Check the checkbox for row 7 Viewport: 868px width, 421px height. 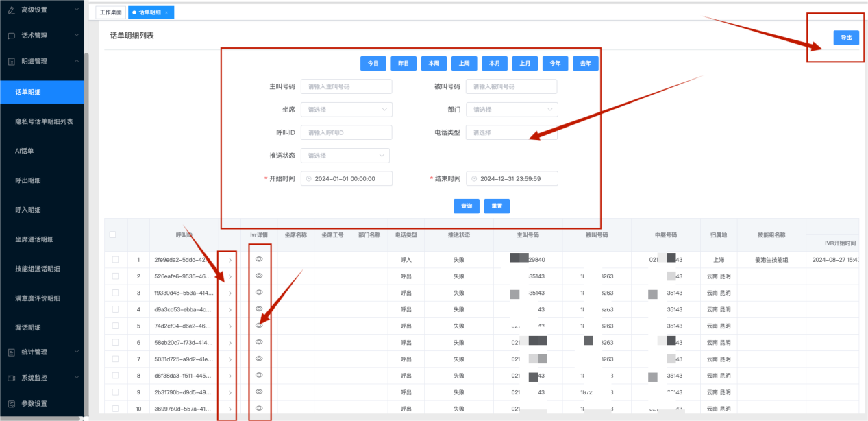point(115,359)
